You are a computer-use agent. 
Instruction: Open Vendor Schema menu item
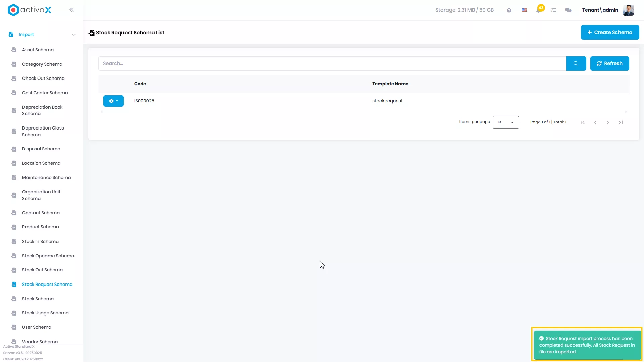[x=40, y=342]
